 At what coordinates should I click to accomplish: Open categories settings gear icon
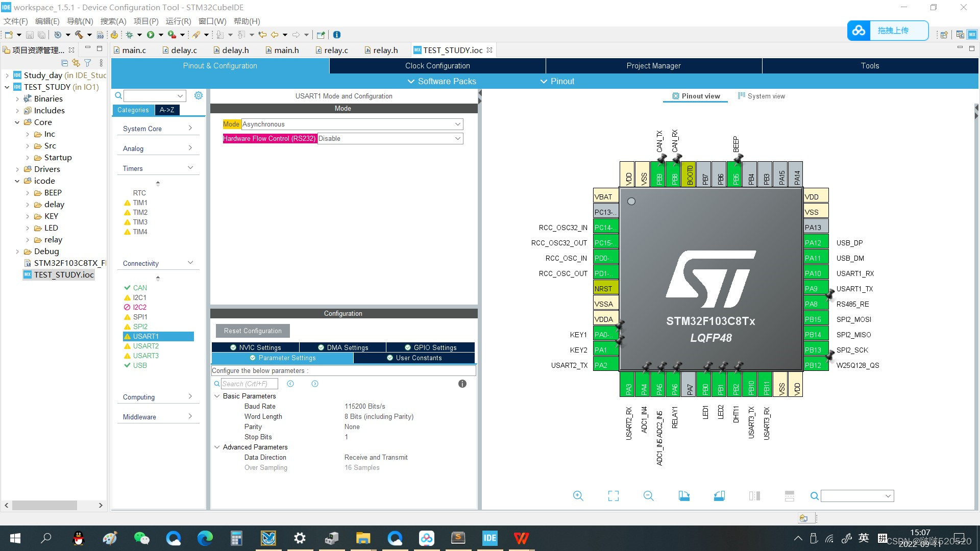click(x=199, y=96)
